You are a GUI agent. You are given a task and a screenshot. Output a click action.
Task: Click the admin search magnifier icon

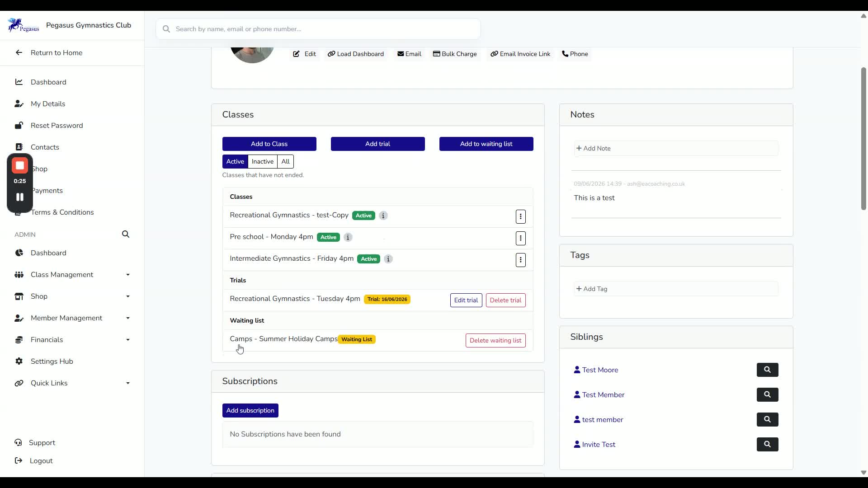click(126, 234)
